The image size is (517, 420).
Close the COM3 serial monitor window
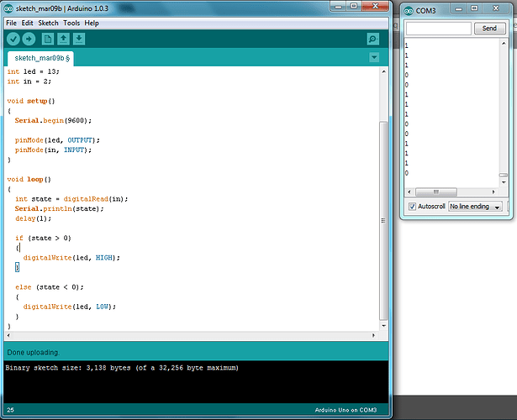coord(496,8)
